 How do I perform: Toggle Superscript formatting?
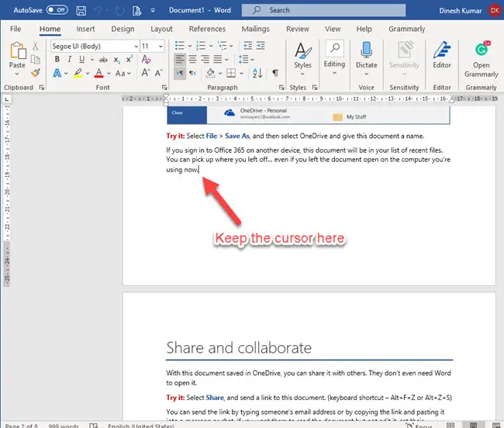click(x=129, y=60)
